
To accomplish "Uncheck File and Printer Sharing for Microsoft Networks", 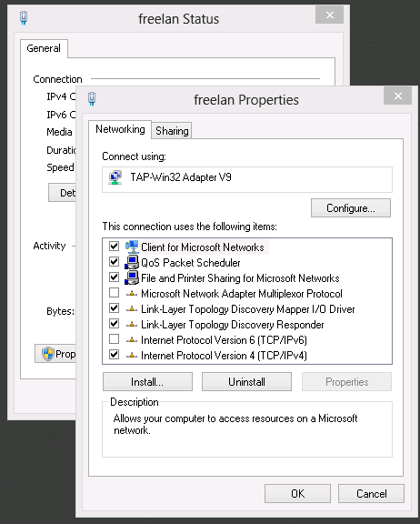I will point(115,277).
